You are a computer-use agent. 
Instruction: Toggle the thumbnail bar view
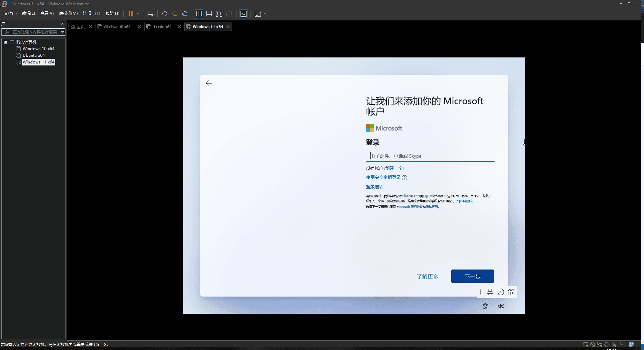(x=209, y=14)
